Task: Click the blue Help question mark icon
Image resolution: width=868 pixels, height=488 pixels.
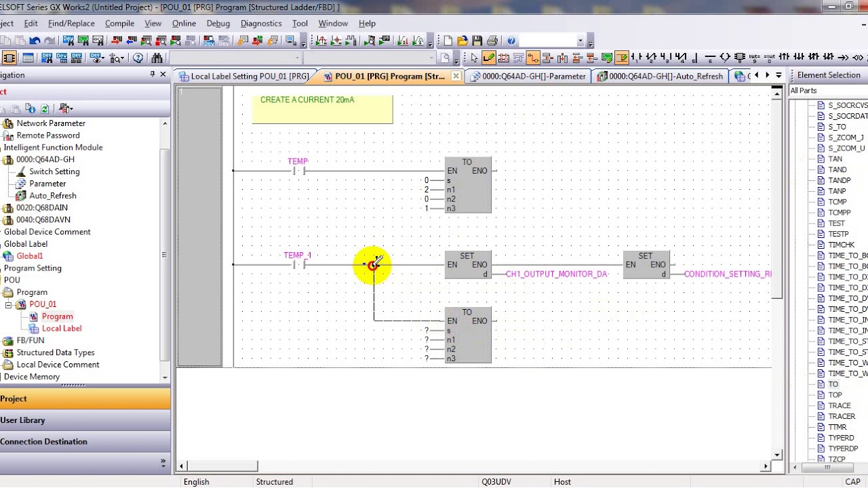Action: tap(511, 41)
